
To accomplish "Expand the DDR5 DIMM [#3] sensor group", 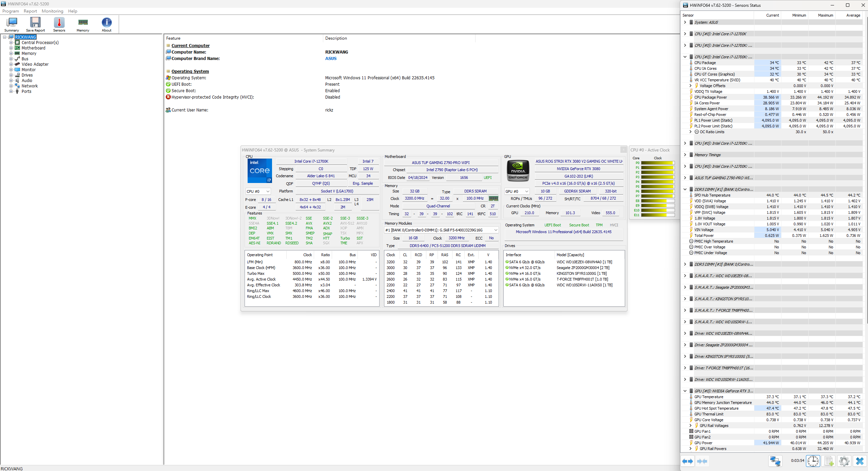I will (685, 264).
